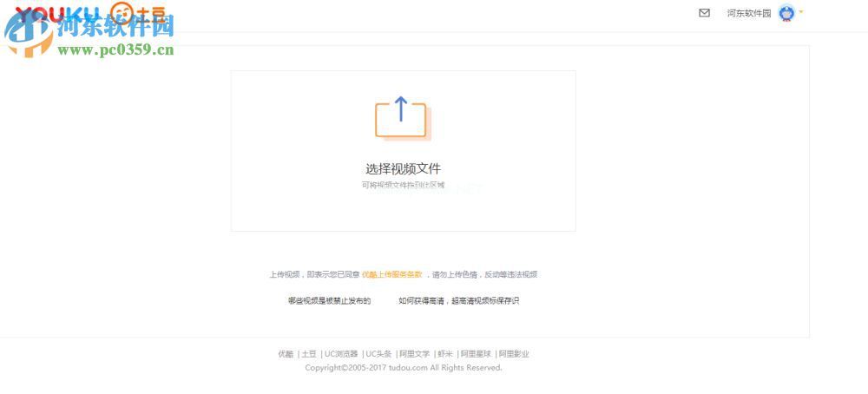Click the 优酷 footer link
The image size is (868, 394).
286,354
